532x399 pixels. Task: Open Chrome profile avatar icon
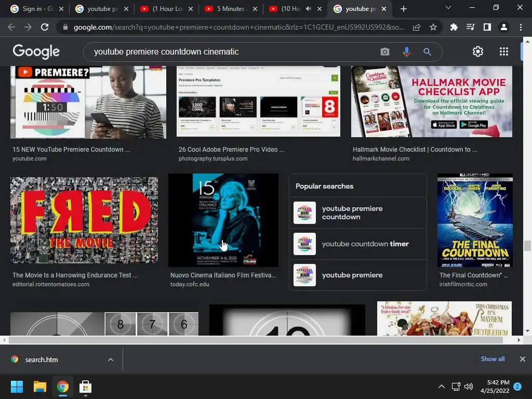504,27
